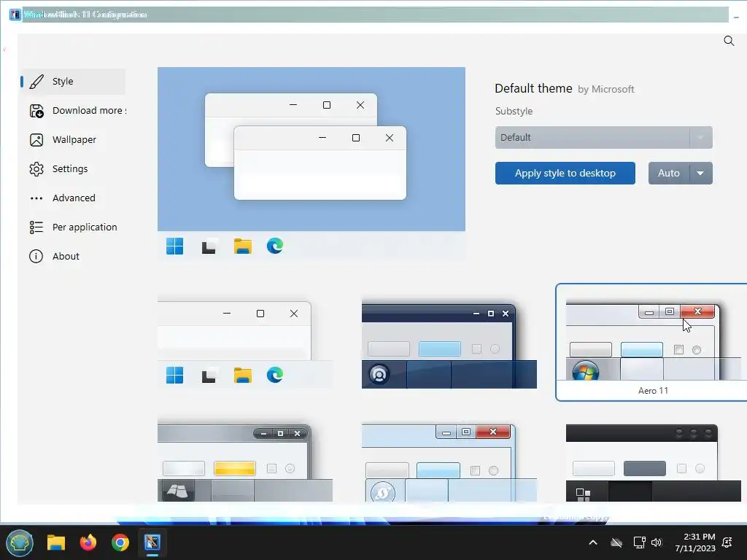Image resolution: width=747 pixels, height=560 pixels.
Task: Click the large Default theme preview
Action: [311, 164]
